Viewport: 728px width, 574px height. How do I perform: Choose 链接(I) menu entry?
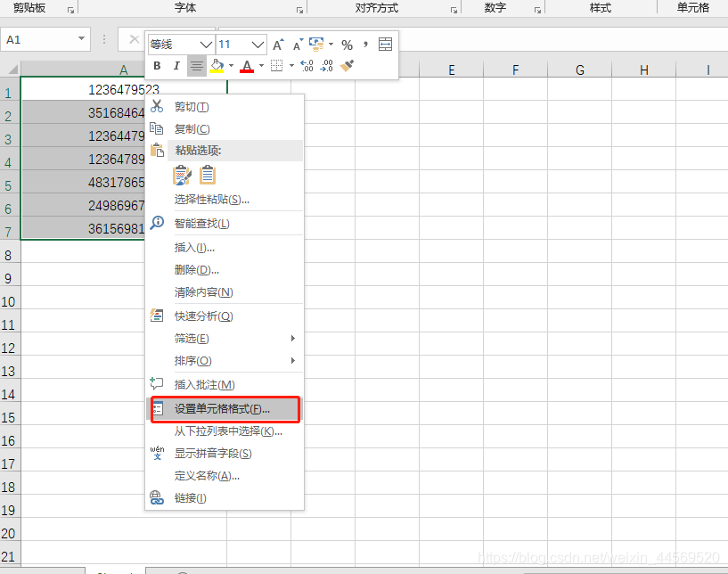225,498
